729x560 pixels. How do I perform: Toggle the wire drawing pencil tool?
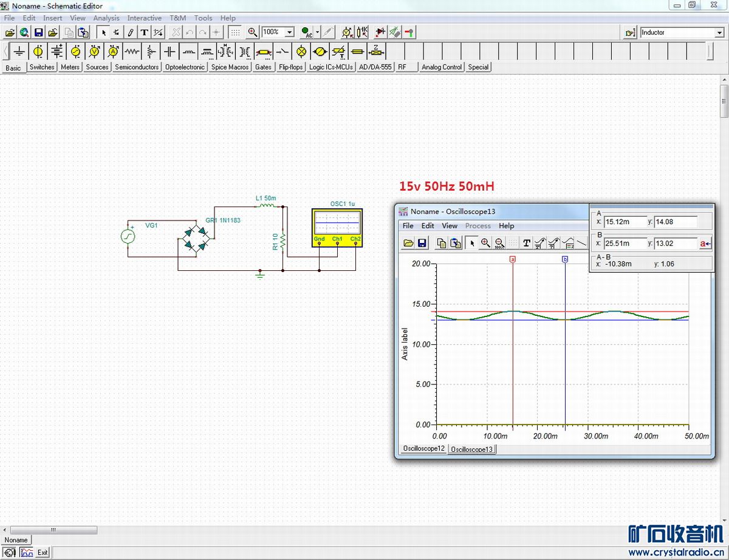[x=130, y=32]
